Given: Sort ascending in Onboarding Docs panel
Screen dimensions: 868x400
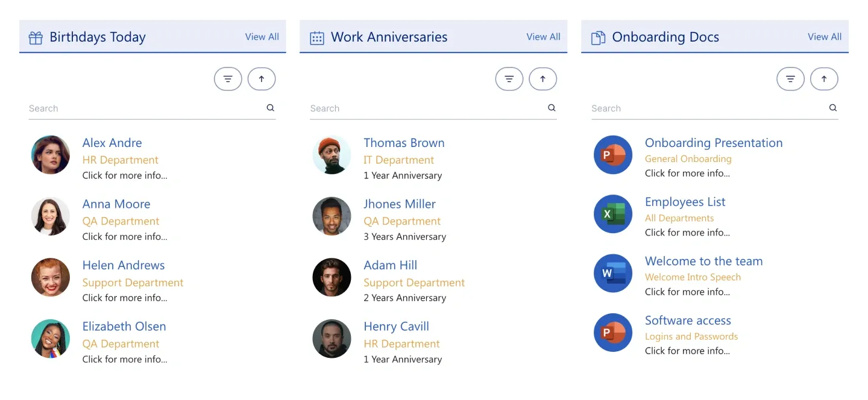Looking at the screenshot, I should [825, 79].
